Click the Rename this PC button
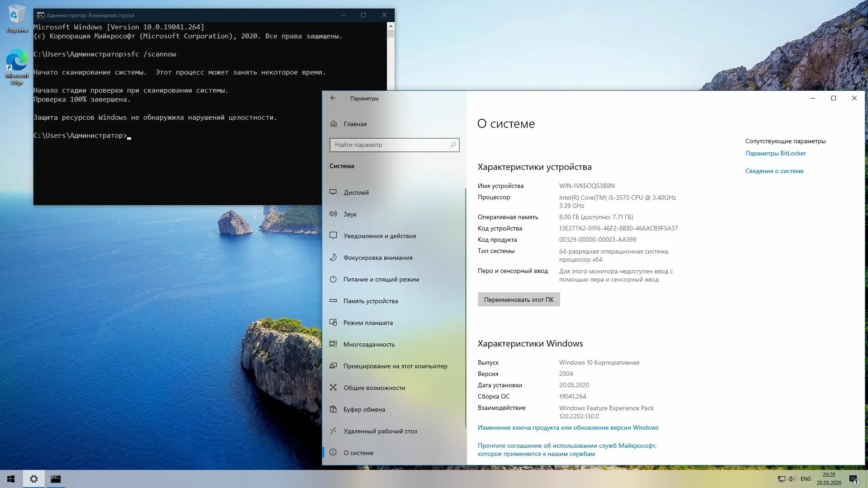Image resolution: width=868 pixels, height=488 pixels. pos(519,300)
